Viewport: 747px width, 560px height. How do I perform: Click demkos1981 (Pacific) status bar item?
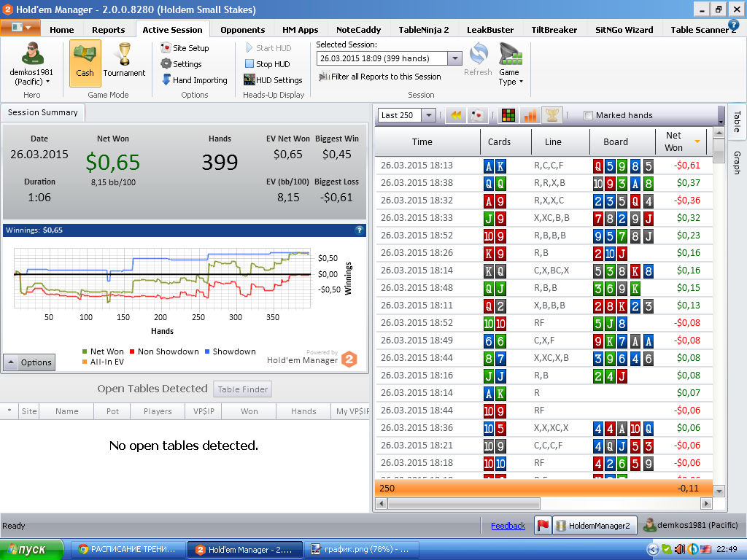coord(692,525)
